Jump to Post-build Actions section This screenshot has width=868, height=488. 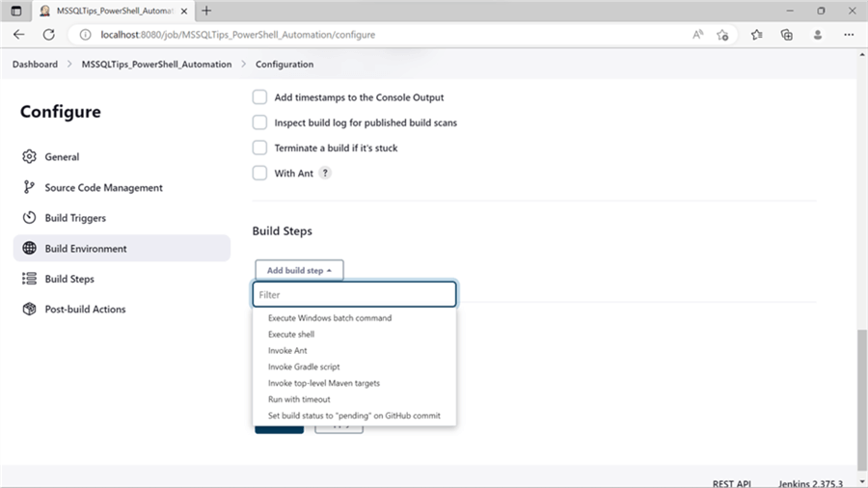point(122,310)
